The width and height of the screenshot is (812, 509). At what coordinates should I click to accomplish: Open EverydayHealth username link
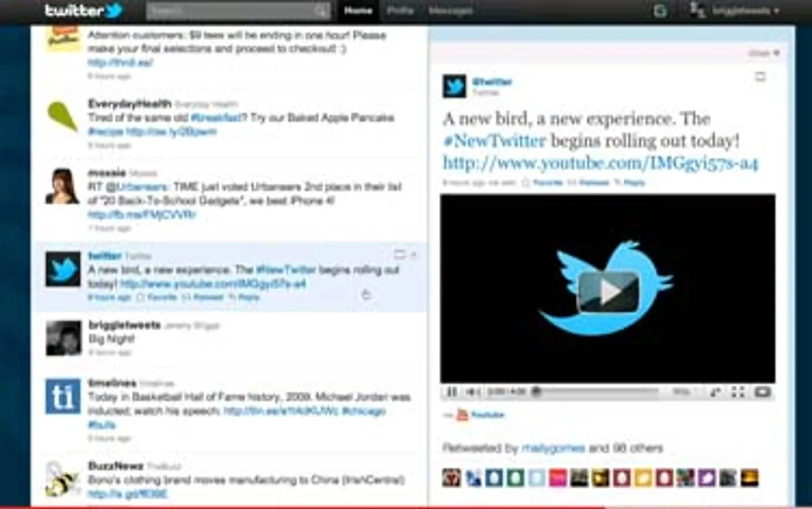(130, 103)
